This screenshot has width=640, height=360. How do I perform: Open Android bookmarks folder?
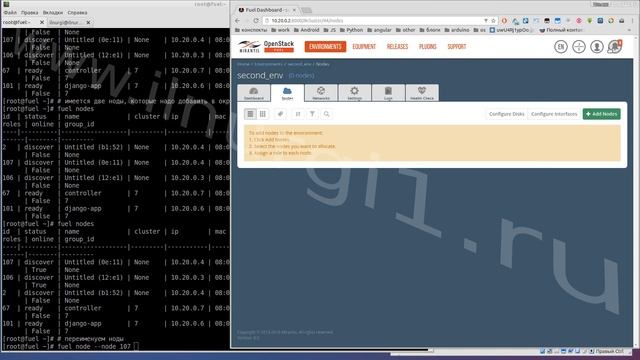click(307, 30)
